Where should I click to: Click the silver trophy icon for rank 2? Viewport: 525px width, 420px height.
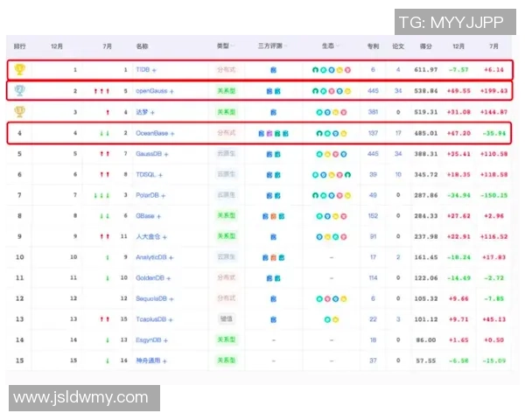21,90
